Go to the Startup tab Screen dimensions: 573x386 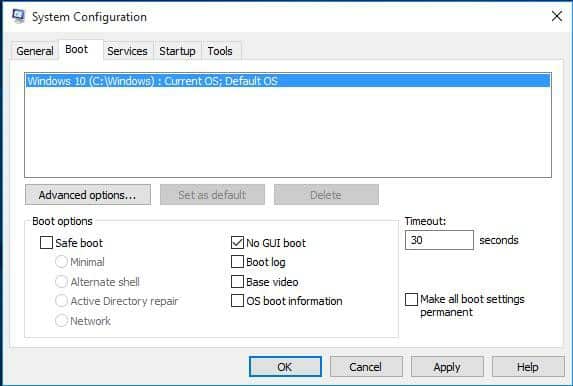pos(177,51)
